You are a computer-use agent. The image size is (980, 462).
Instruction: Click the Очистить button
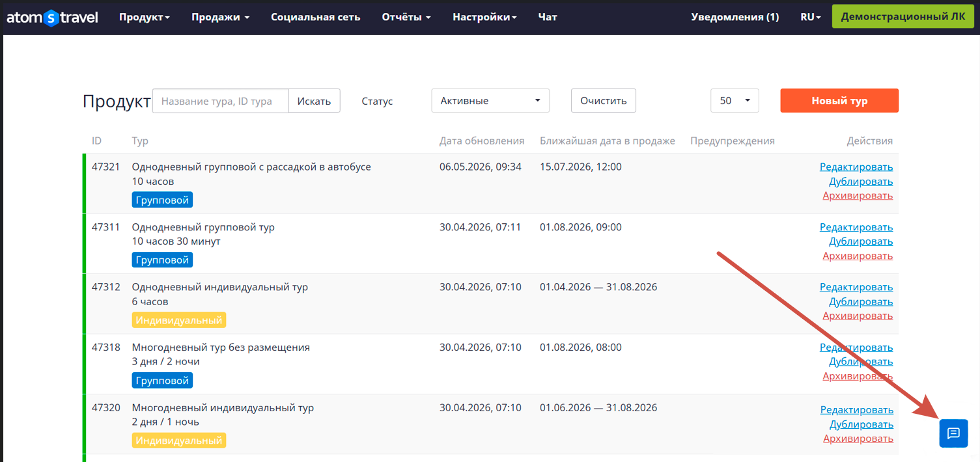[x=604, y=101]
